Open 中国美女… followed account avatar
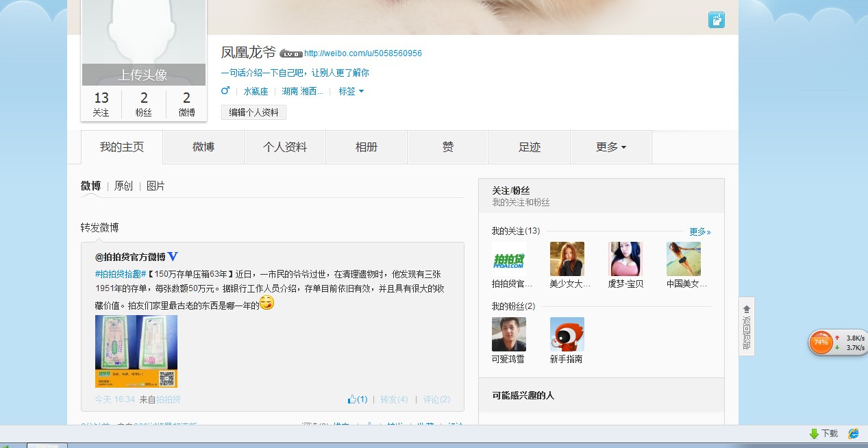 click(684, 259)
